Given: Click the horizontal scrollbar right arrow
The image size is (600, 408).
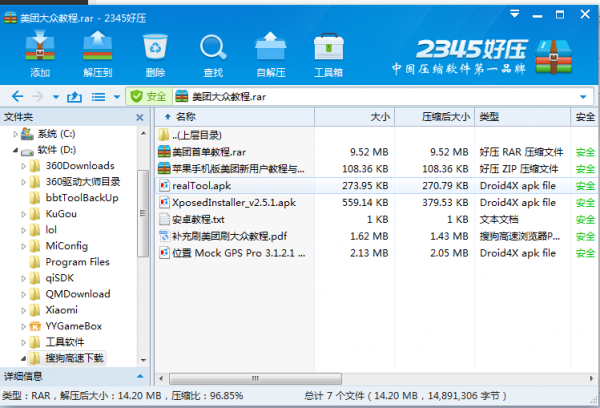Looking at the screenshot, I should point(592,379).
